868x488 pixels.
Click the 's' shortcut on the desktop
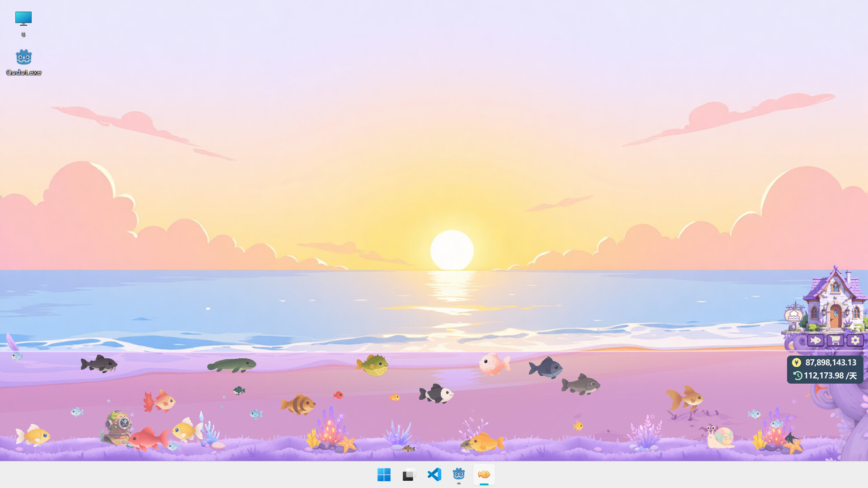point(24,19)
